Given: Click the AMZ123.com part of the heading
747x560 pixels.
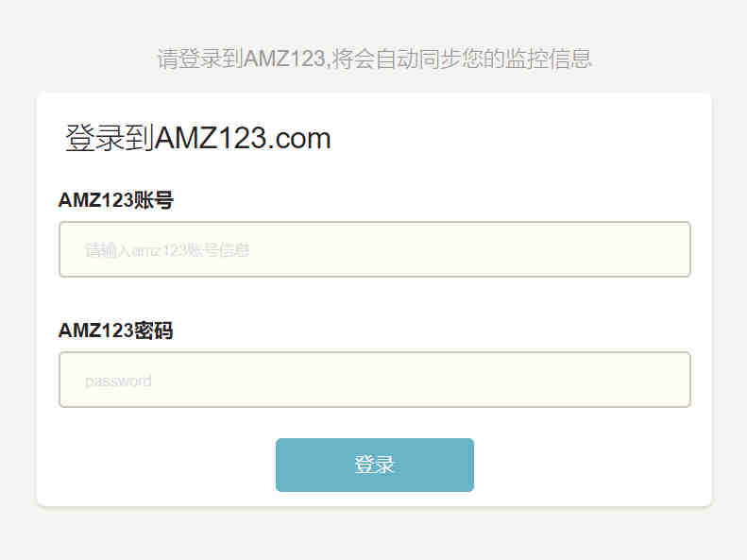Looking at the screenshot, I should [243, 139].
